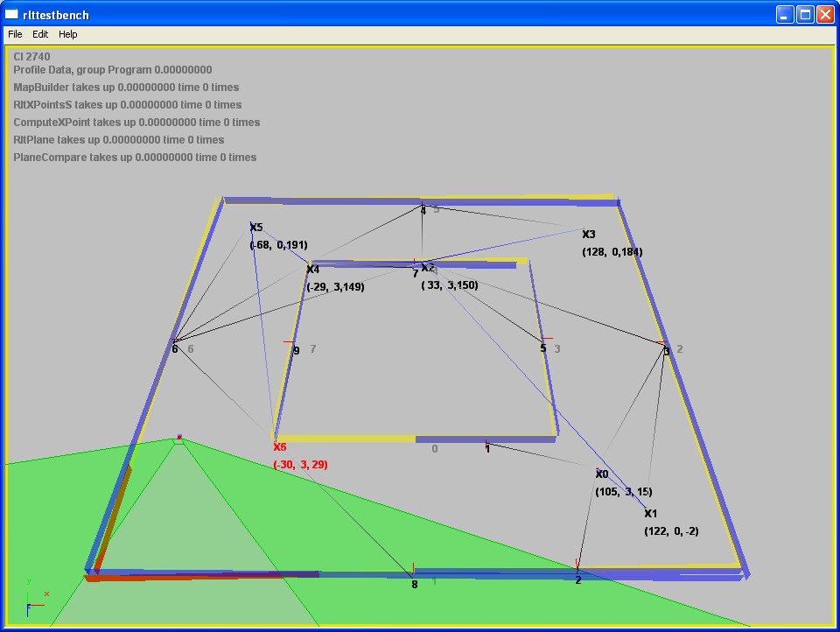Minimize the rlttestbench window
Screen dimensions: 840x632
point(785,14)
